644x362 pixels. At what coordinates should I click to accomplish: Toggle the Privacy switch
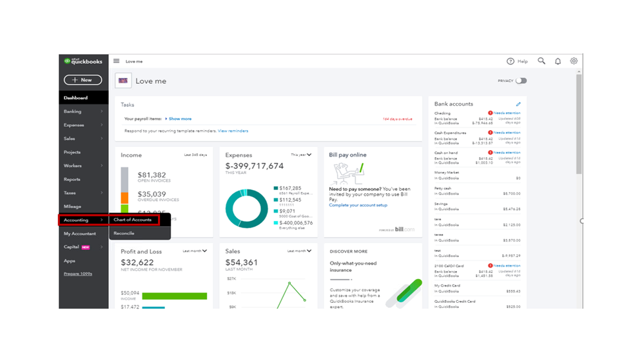point(522,81)
